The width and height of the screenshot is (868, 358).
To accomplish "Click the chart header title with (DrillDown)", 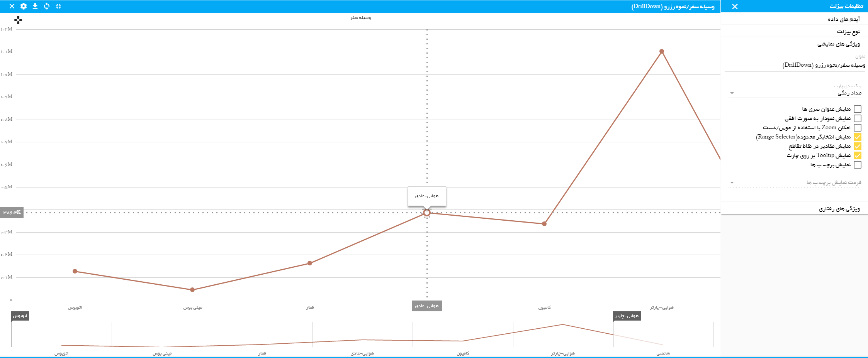I will (673, 7).
